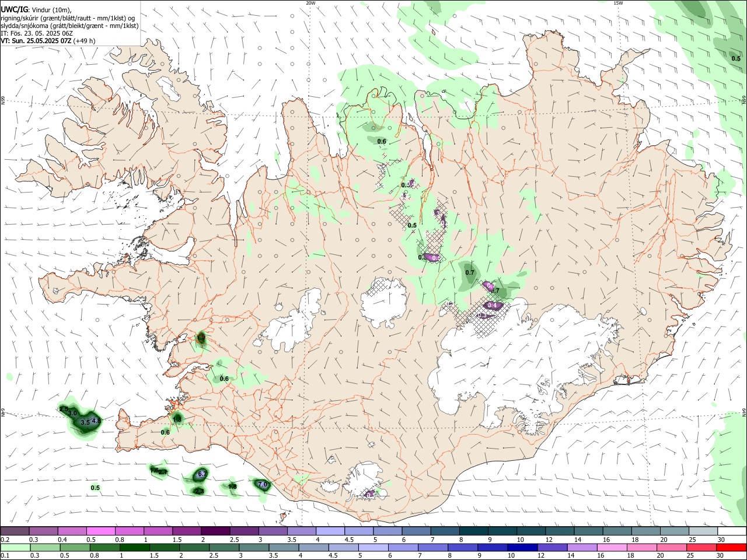
Task: Click the '20W' longitude label
Action: [310, 3]
